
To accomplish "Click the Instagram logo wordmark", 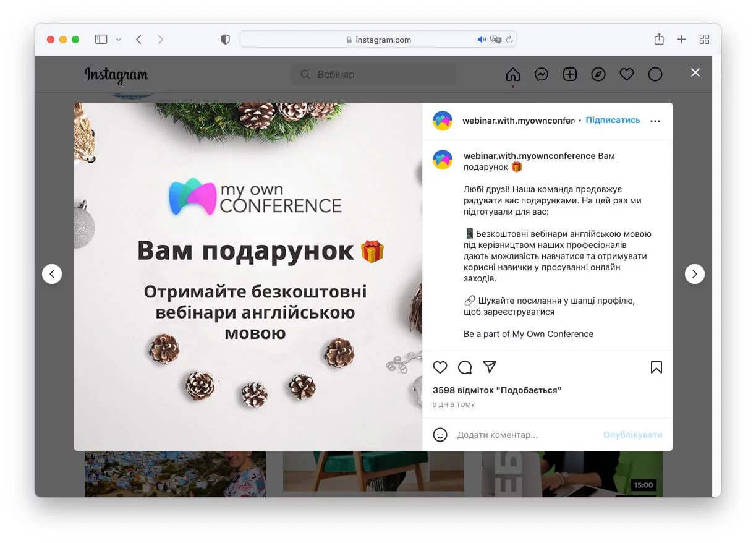I will pyautogui.click(x=116, y=74).
